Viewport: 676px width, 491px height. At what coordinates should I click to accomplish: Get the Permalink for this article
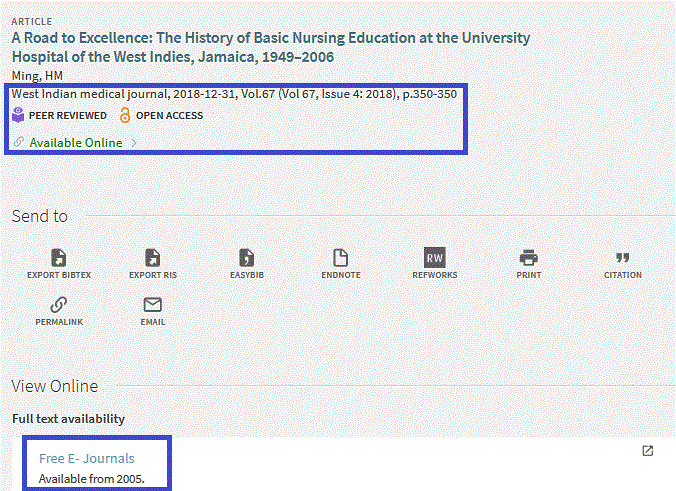coord(59,311)
